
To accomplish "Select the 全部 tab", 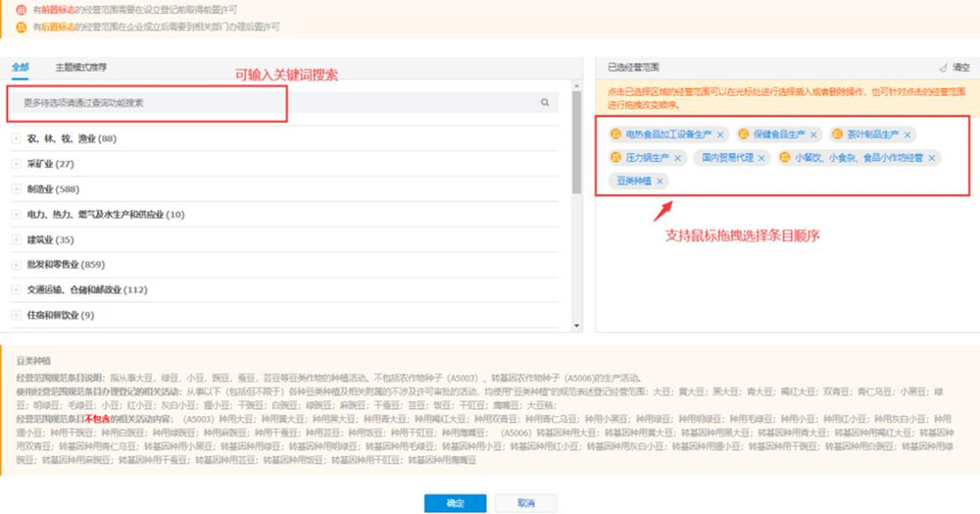I will pyautogui.click(x=21, y=67).
